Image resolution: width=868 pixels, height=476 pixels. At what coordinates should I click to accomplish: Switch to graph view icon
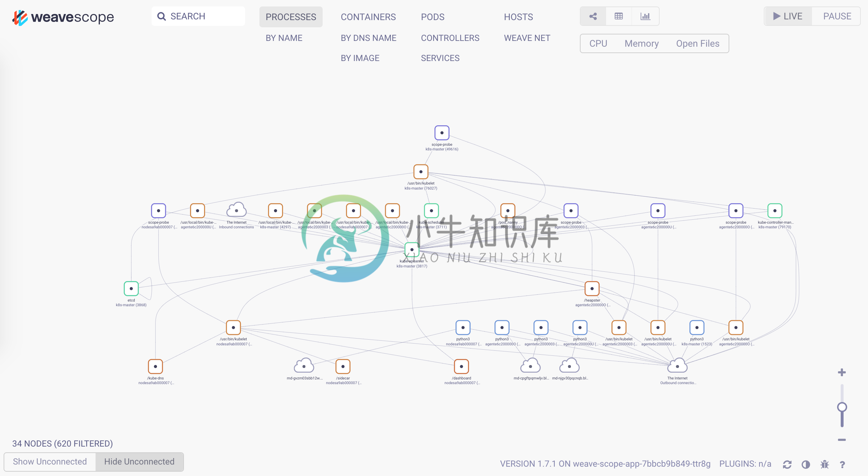click(593, 16)
